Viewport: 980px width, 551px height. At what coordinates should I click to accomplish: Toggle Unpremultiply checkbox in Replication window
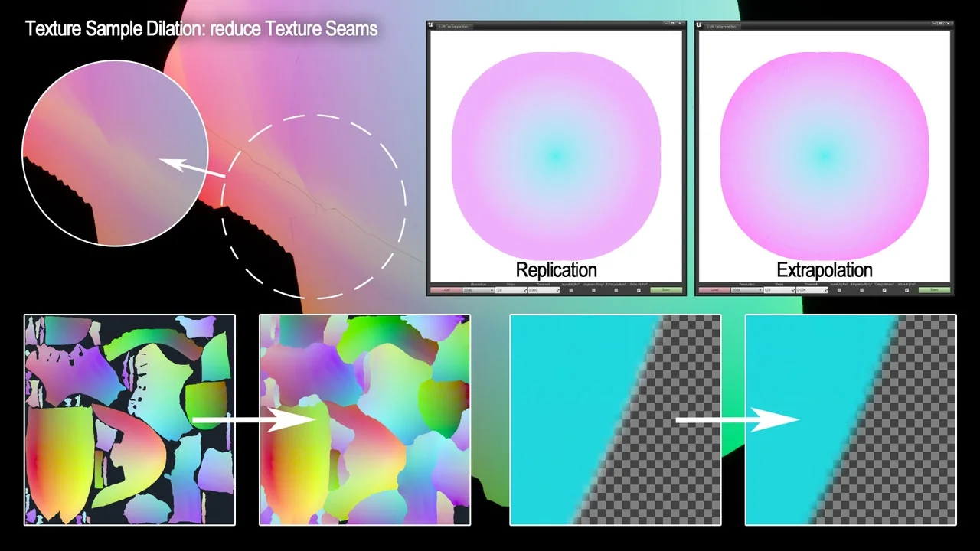click(594, 290)
